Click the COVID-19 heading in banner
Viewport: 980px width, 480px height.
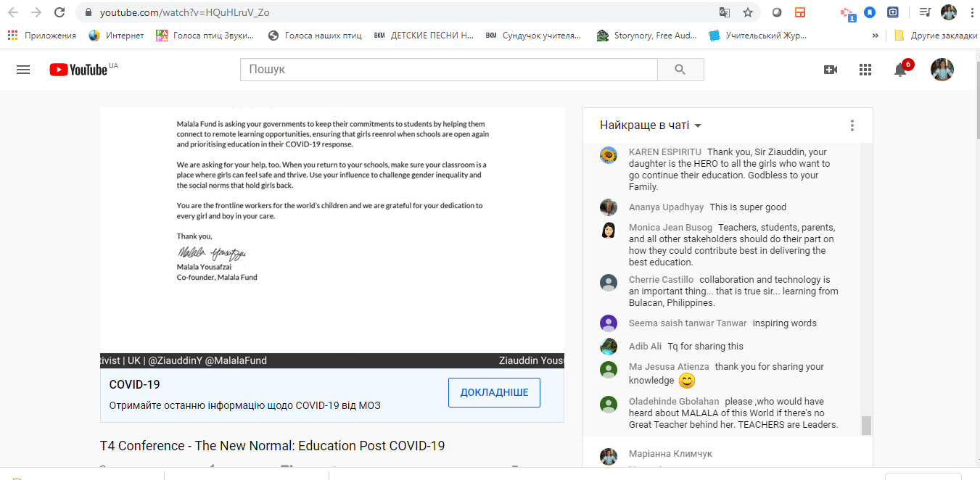[134, 384]
